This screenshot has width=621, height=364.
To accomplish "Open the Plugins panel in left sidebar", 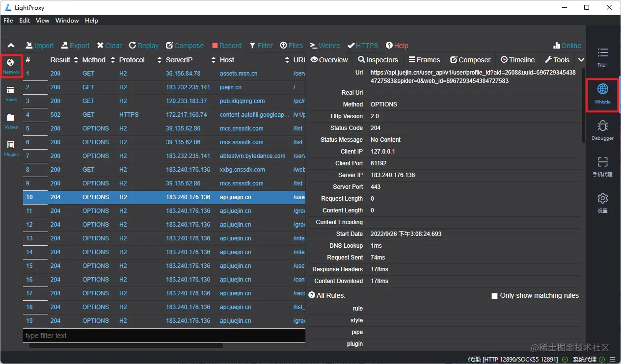I will [11, 148].
